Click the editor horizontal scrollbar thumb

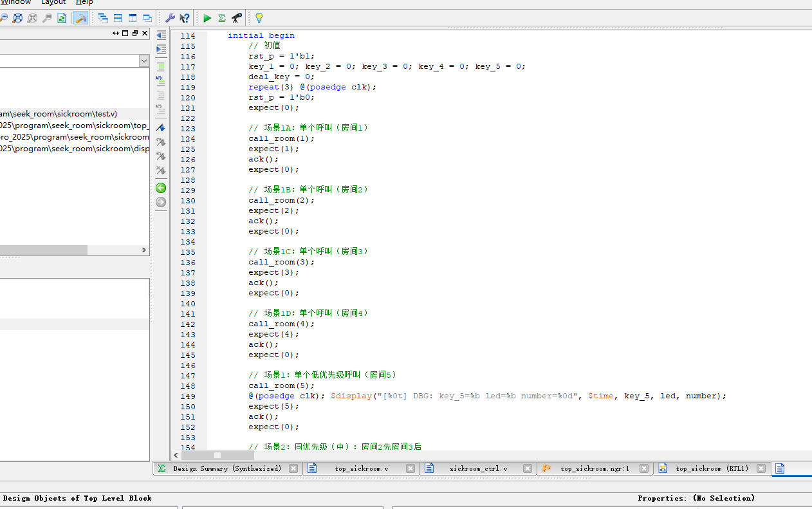coord(217,455)
